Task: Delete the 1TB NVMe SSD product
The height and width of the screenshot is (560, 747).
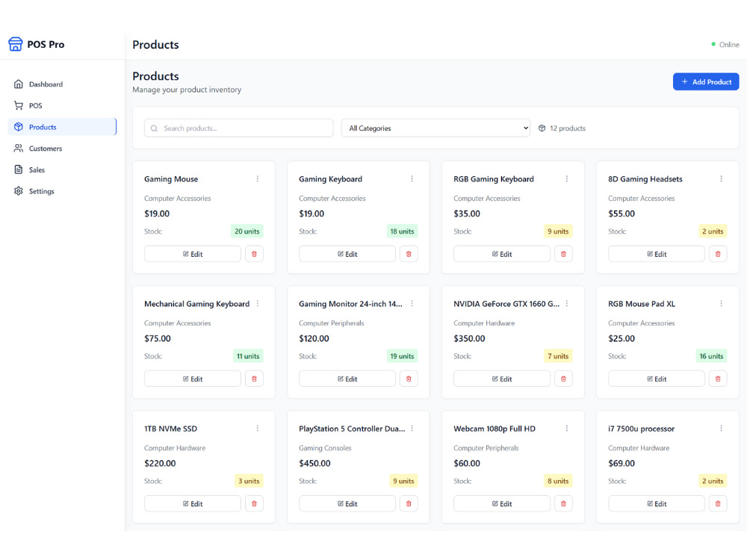Action: 254,503
